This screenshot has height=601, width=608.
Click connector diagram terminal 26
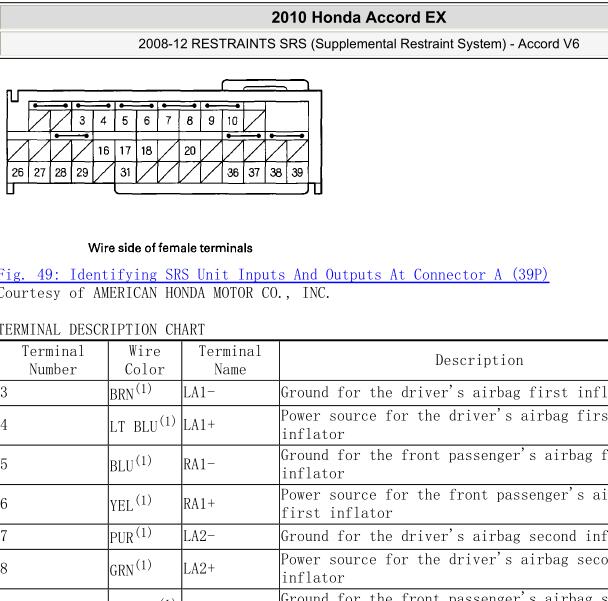[x=17, y=172]
